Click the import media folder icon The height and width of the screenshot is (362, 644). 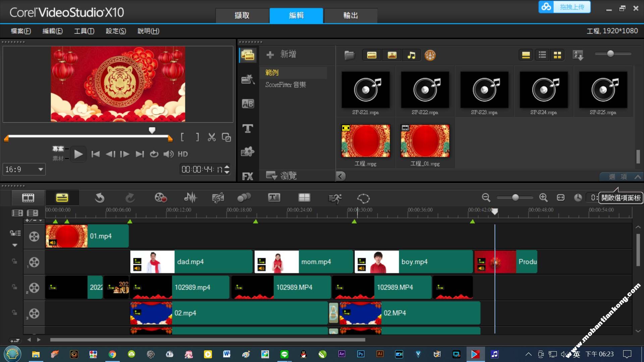pos(349,55)
